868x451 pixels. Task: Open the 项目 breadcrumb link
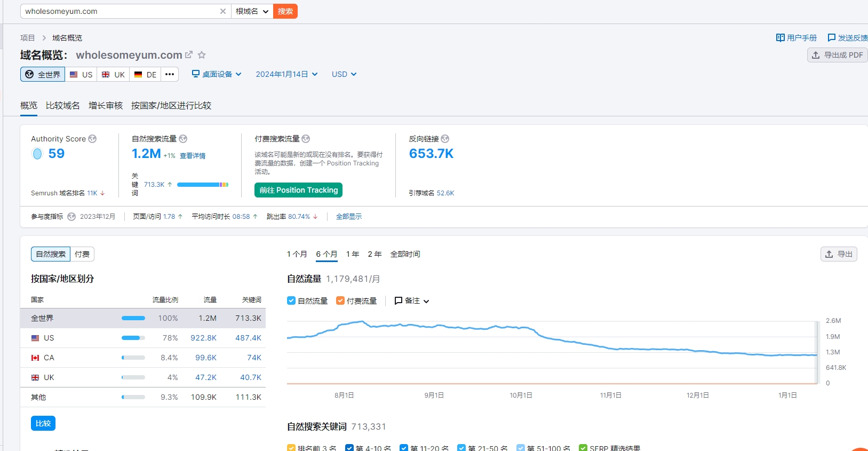coord(27,38)
